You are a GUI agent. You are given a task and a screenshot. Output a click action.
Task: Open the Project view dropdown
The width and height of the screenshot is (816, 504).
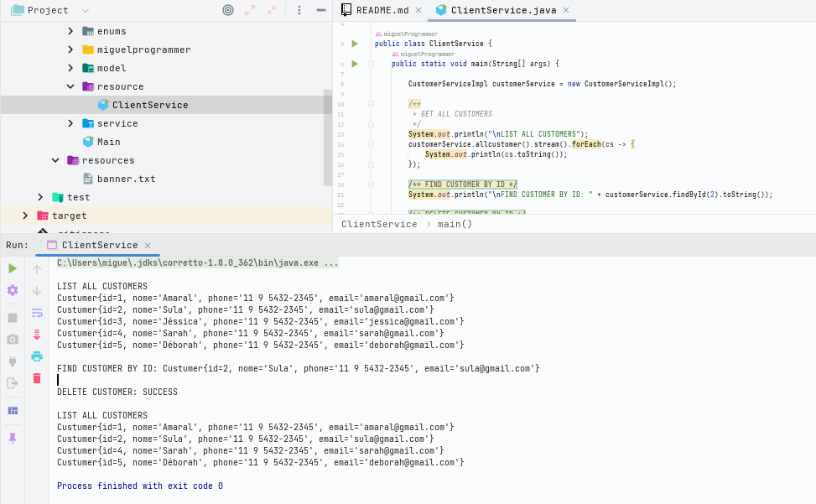86,10
